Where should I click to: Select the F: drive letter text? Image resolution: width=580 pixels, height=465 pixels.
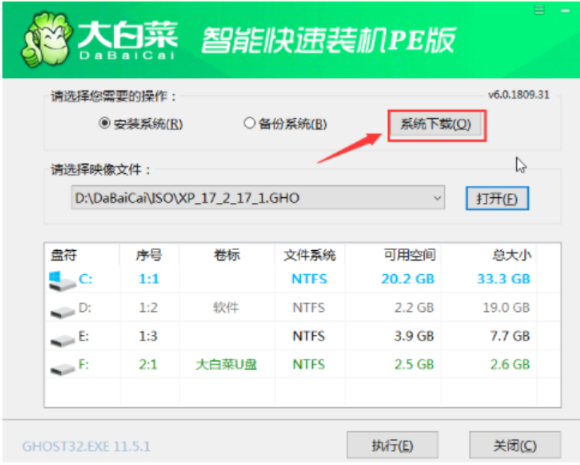(x=84, y=364)
